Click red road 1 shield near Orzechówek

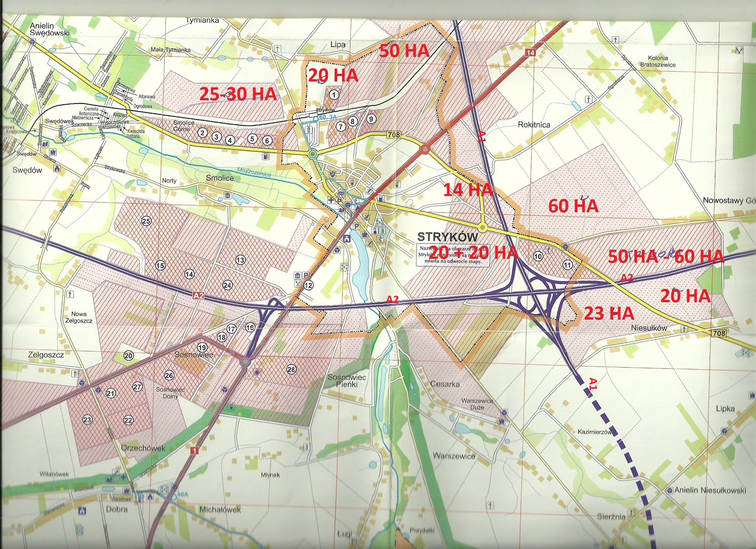pos(195,451)
